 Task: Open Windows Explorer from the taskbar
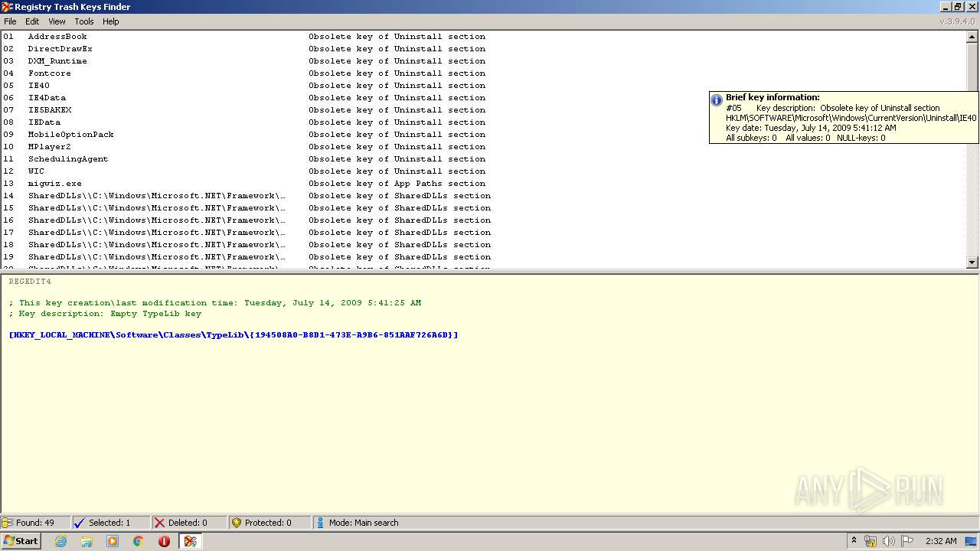tap(87, 541)
